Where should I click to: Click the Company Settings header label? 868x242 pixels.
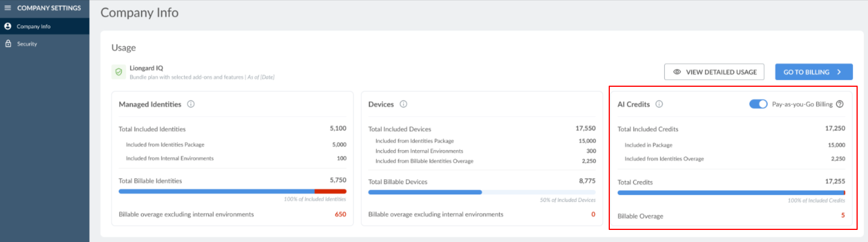49,8
